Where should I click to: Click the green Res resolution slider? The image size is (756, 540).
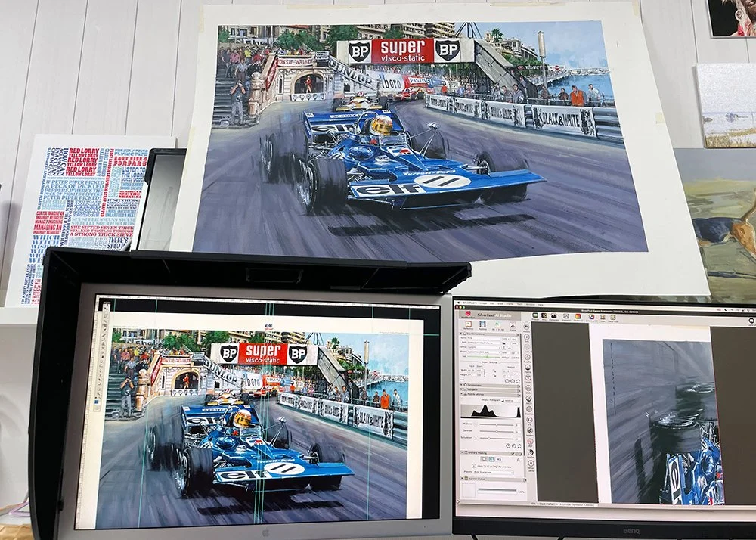pyautogui.click(x=483, y=357)
